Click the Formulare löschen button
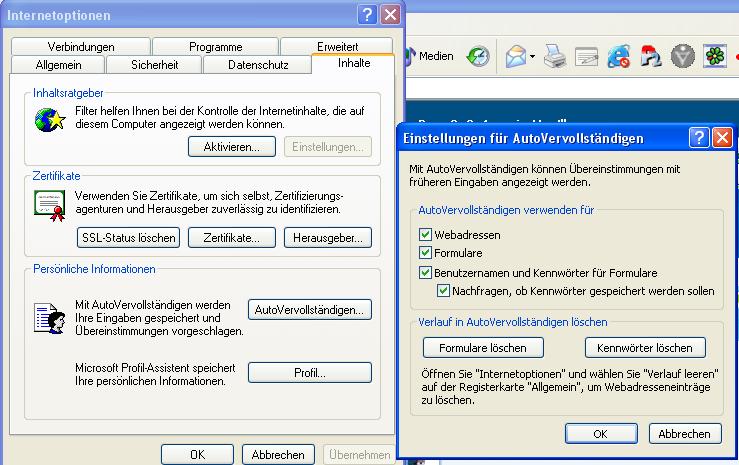The height and width of the screenshot is (465, 739). [483, 348]
